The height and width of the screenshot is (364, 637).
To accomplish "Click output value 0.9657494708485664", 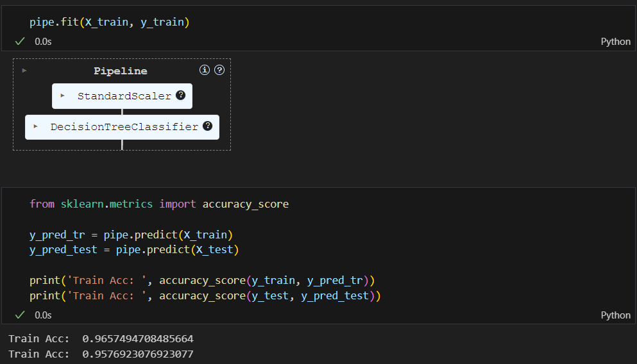I will (x=138, y=338).
